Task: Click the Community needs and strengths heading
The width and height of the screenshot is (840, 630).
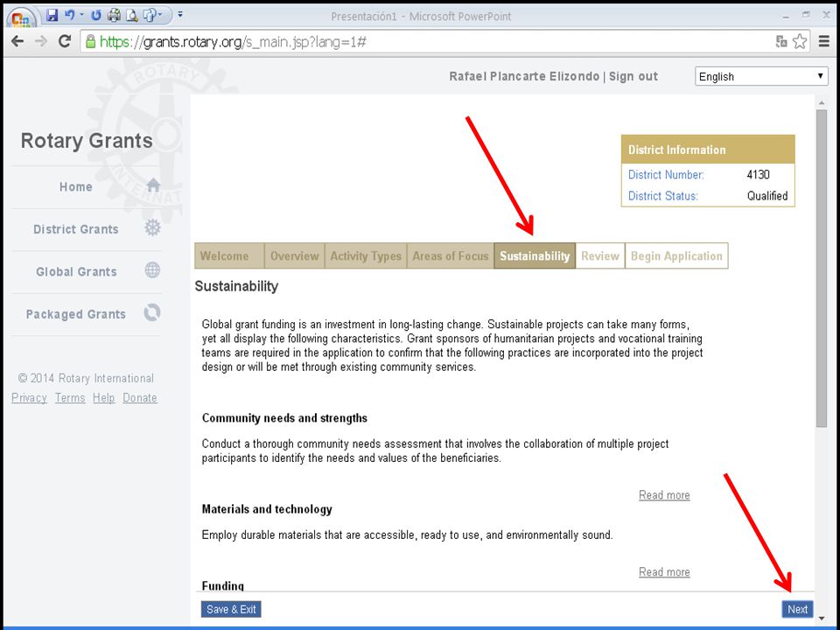Action: click(x=284, y=418)
